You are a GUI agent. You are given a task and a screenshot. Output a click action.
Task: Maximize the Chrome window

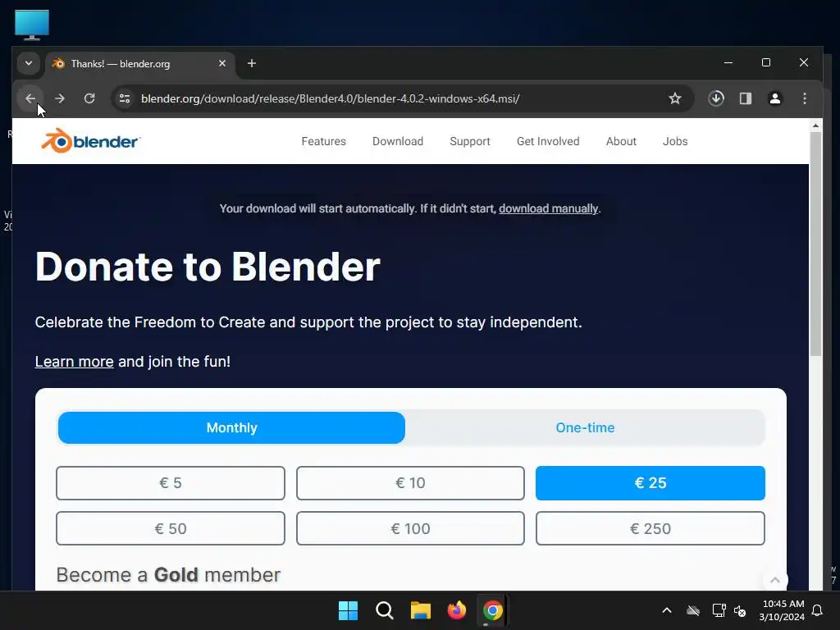click(766, 62)
